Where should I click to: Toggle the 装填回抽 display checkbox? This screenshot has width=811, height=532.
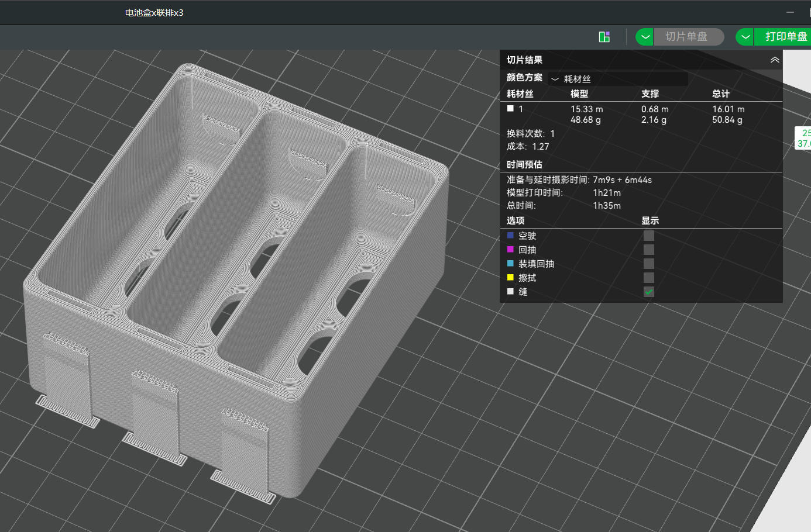pyautogui.click(x=649, y=264)
